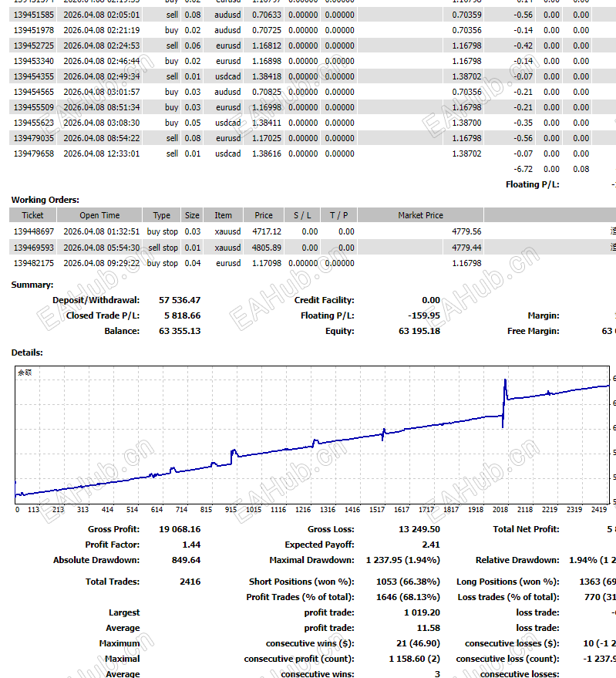Click Closed Trade P/L value 5 818.66

click(x=183, y=315)
